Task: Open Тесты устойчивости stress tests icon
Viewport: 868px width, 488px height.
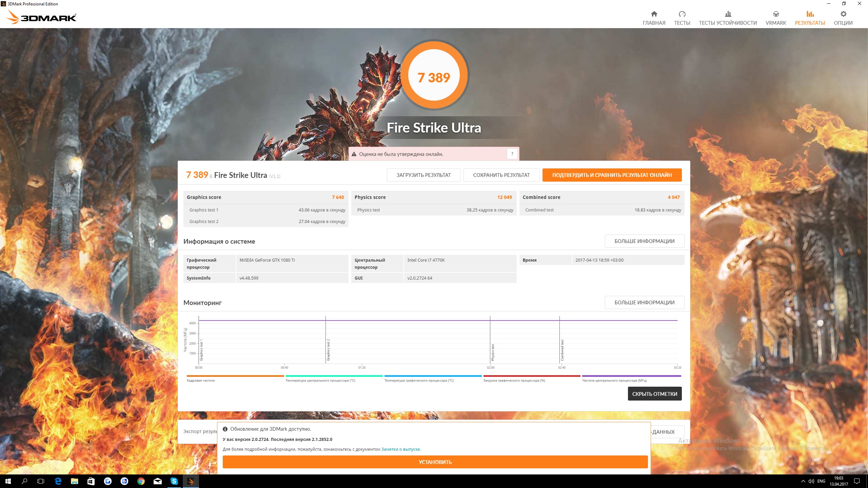Action: pyautogui.click(x=728, y=14)
